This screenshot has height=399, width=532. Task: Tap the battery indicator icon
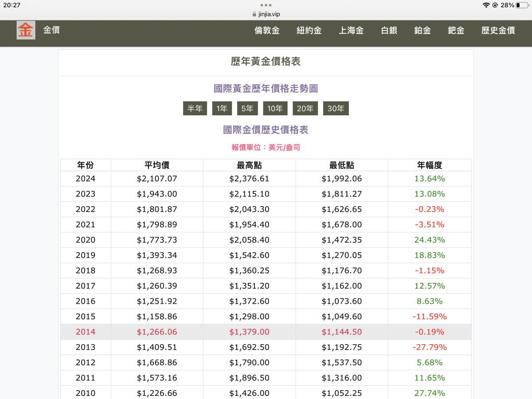tap(522, 5)
